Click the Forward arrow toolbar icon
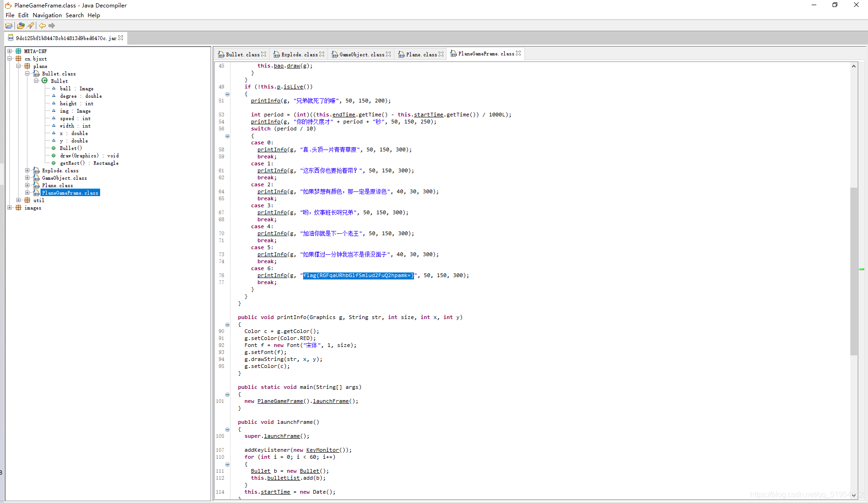The height and width of the screenshot is (503, 868). 52,26
